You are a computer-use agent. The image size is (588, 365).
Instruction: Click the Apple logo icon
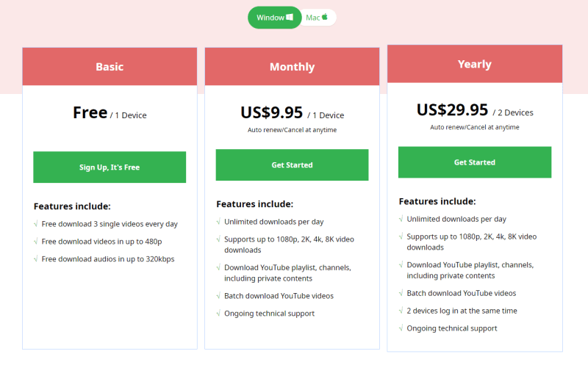tap(324, 17)
